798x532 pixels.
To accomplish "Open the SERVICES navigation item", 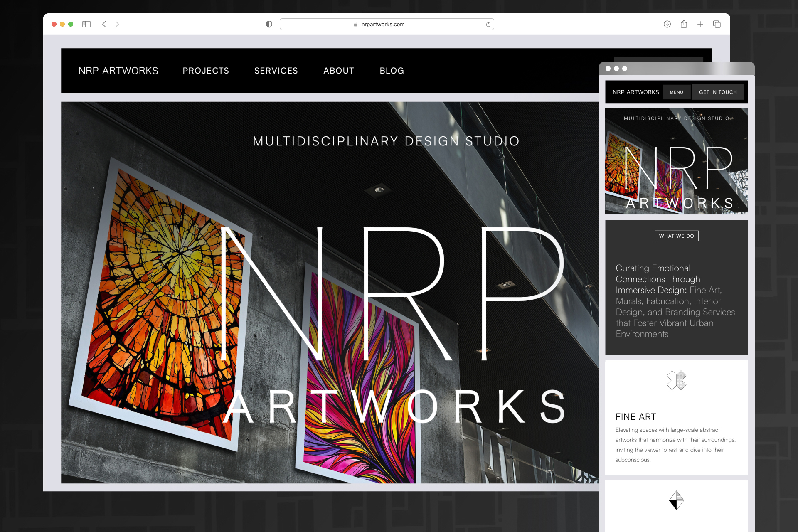I will click(276, 71).
